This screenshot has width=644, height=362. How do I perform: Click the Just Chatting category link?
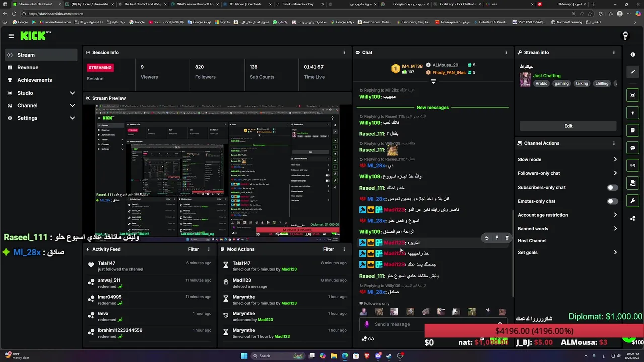pos(547,76)
